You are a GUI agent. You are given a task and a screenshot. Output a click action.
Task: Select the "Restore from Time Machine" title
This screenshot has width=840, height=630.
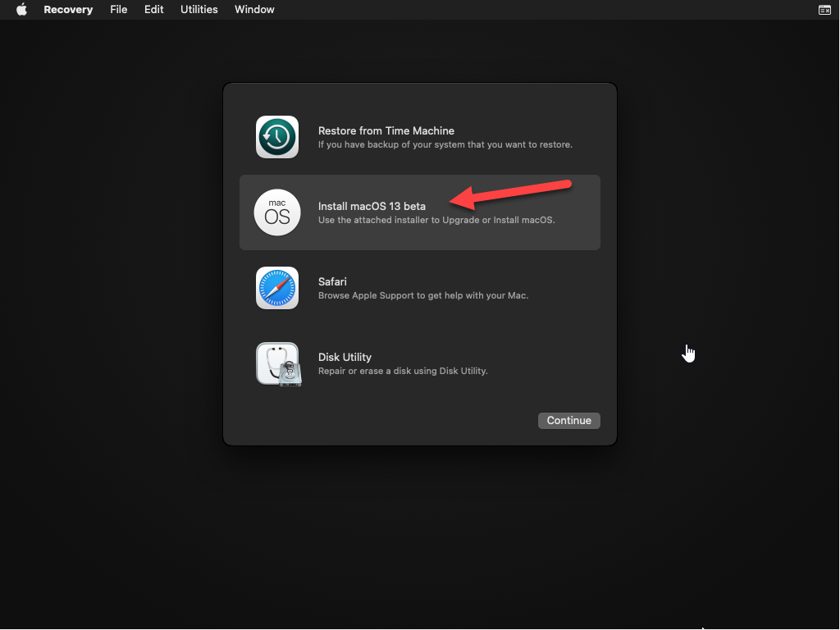pos(386,130)
